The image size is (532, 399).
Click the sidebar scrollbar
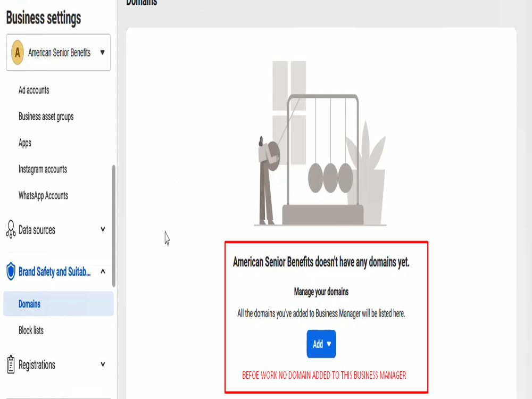tap(114, 226)
